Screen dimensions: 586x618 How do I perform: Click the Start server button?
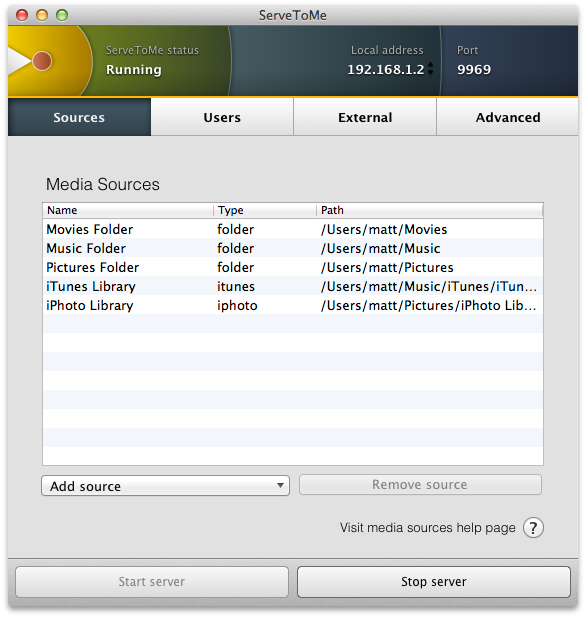[152, 582]
